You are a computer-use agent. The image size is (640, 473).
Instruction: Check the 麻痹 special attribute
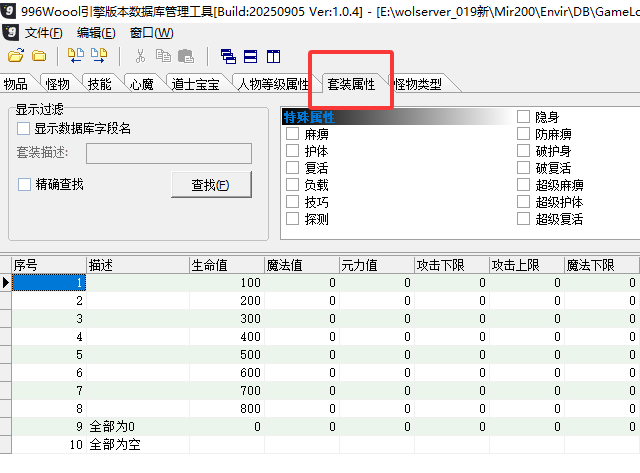[293, 133]
